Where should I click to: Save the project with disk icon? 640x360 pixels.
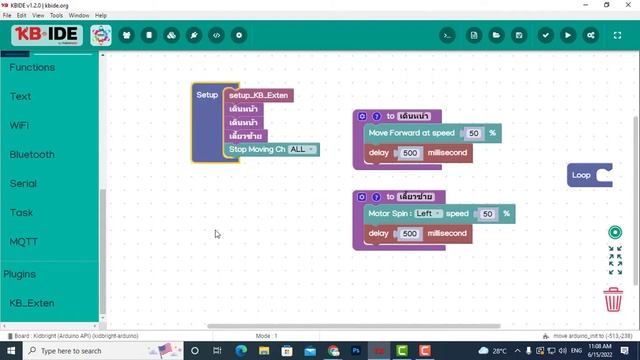tap(519, 36)
